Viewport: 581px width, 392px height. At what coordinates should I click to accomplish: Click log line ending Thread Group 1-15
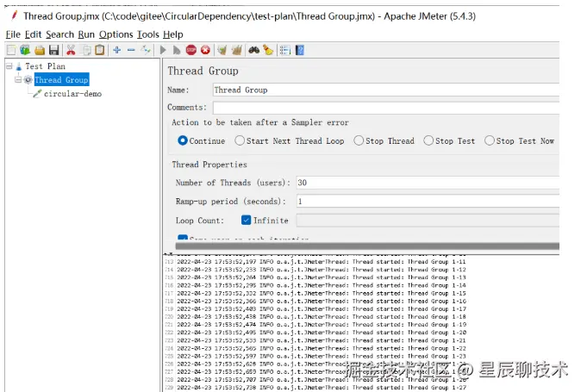(x=322, y=293)
